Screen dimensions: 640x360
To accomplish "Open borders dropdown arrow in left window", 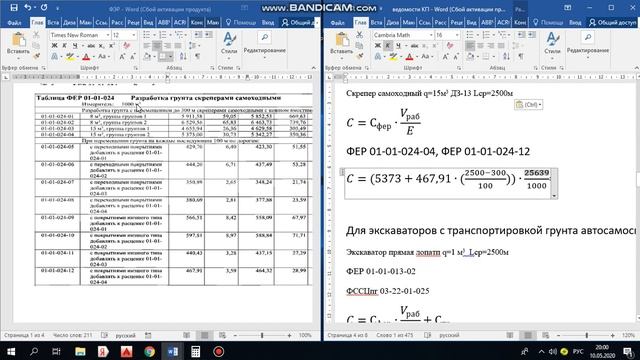I will [x=170, y=57].
